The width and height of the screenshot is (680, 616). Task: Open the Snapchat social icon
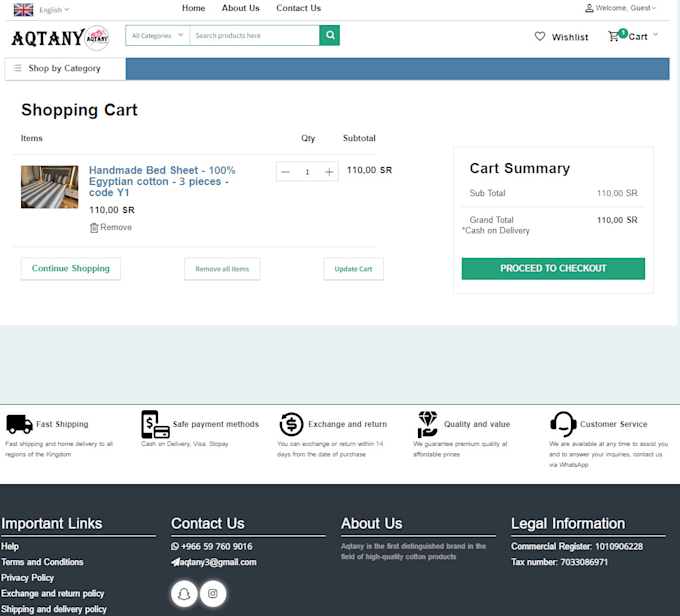(184, 593)
